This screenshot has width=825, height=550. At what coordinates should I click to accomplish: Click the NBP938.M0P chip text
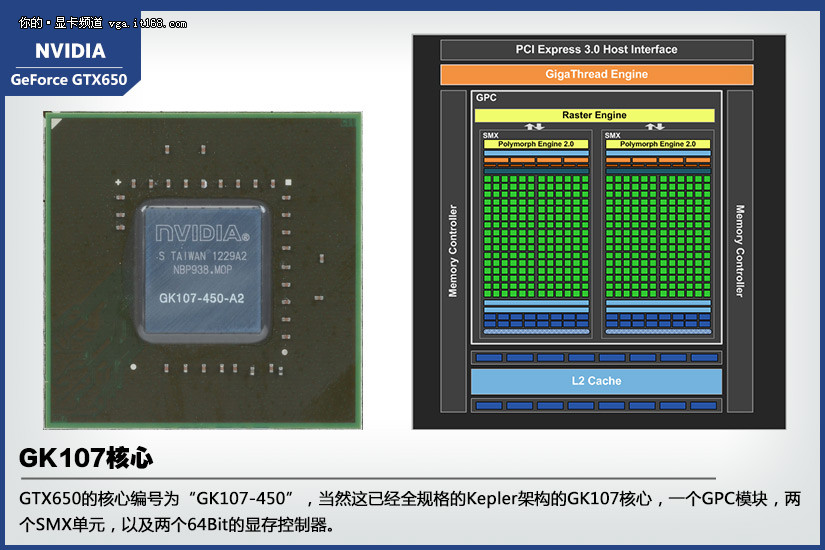[x=203, y=270]
